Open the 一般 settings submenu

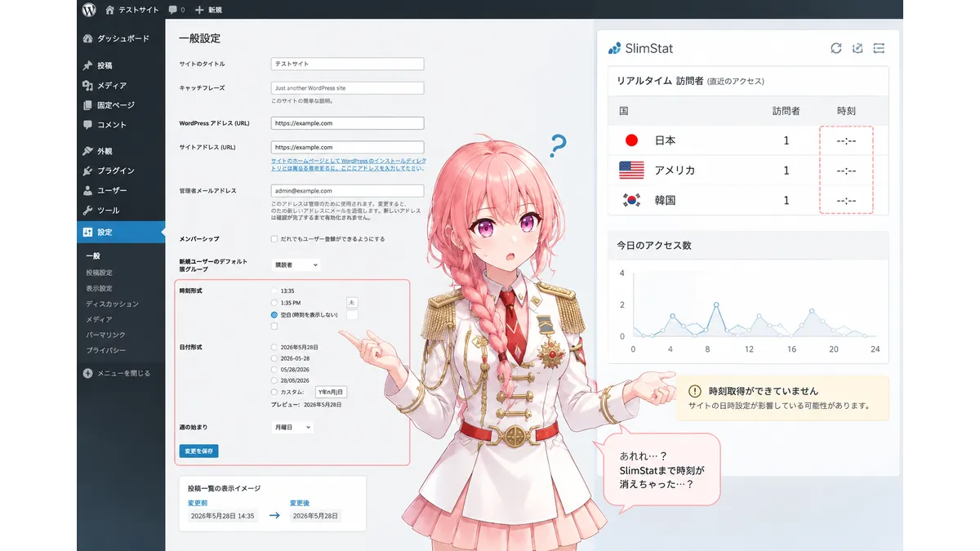click(93, 256)
